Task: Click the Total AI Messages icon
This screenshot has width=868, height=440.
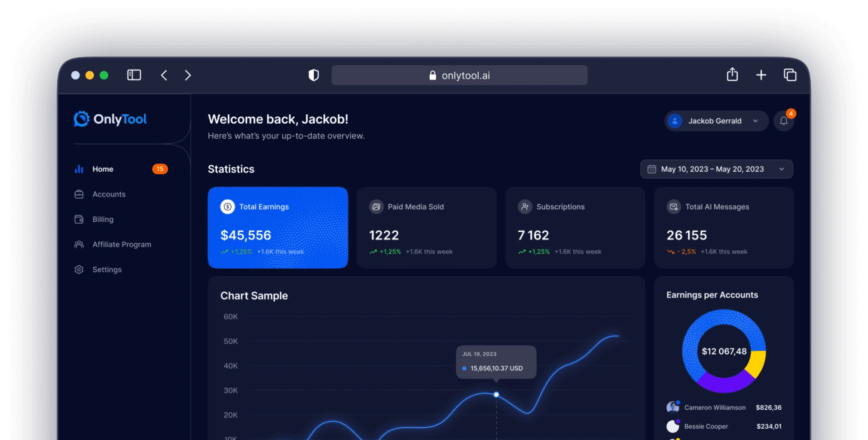Action: tap(674, 207)
